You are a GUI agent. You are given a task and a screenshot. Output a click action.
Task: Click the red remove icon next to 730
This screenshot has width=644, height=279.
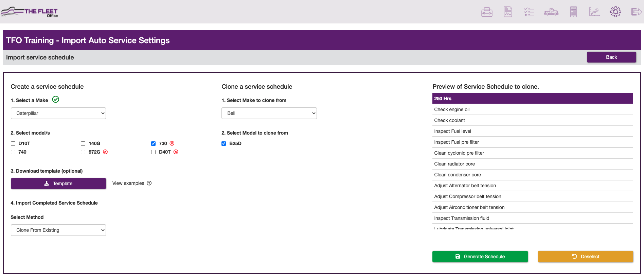[172, 143]
